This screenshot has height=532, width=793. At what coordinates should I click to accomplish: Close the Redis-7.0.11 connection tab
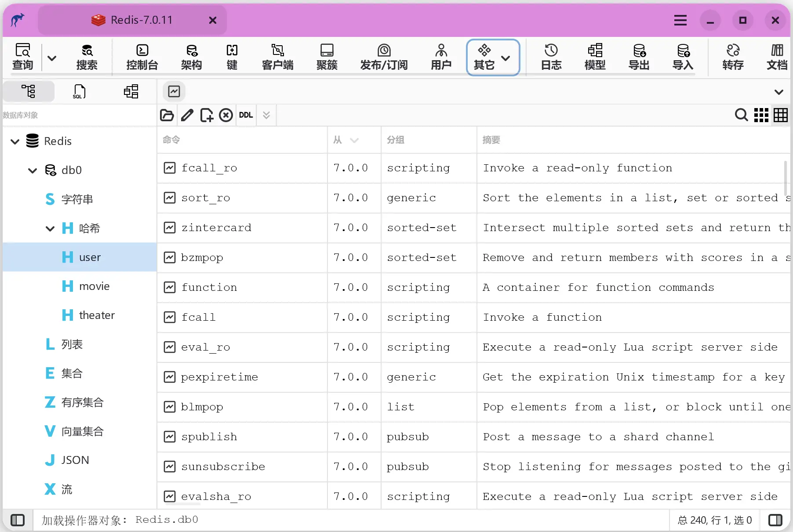pos(213,20)
